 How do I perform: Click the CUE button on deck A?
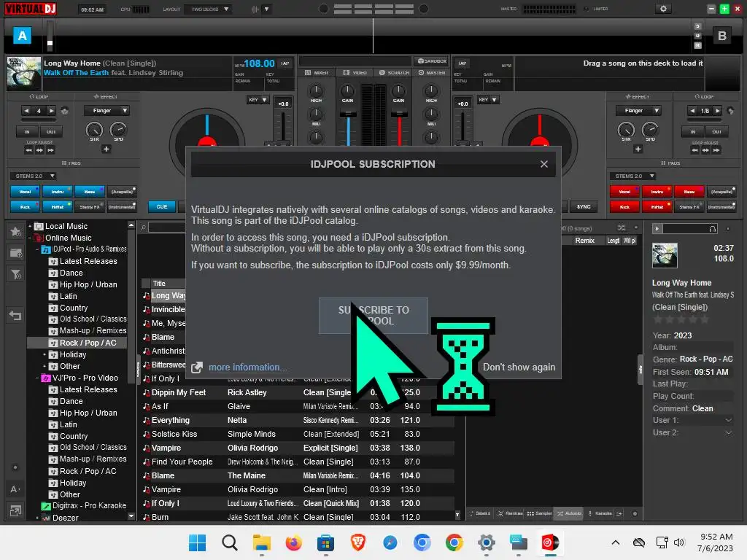pos(162,206)
